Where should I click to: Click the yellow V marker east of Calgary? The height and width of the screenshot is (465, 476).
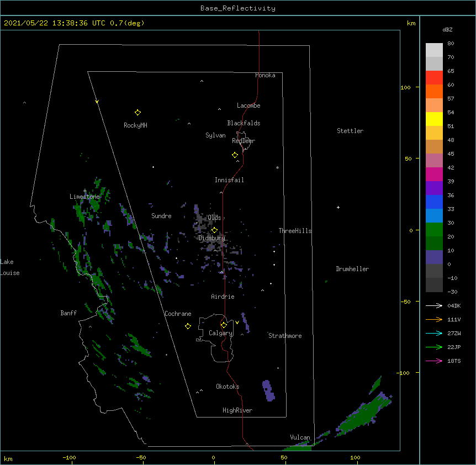tap(237, 323)
